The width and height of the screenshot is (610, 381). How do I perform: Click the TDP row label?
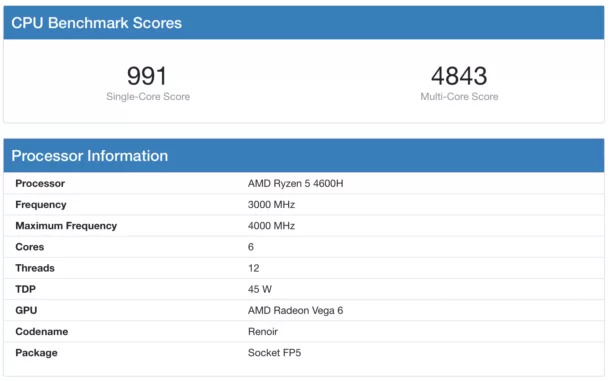(x=26, y=289)
